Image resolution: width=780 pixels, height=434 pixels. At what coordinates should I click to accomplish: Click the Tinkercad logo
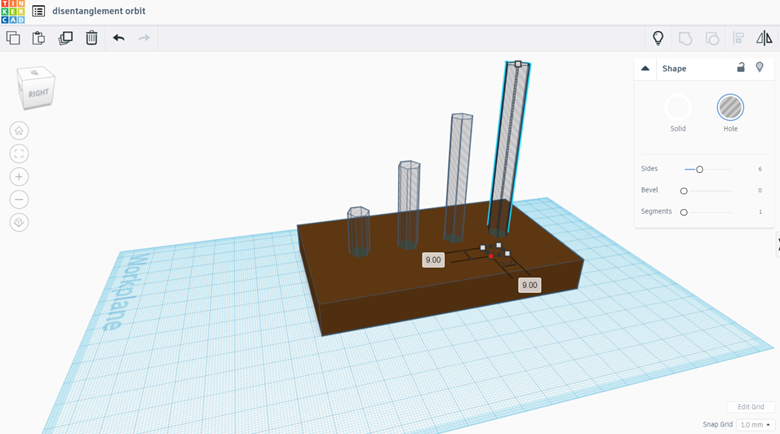13,11
